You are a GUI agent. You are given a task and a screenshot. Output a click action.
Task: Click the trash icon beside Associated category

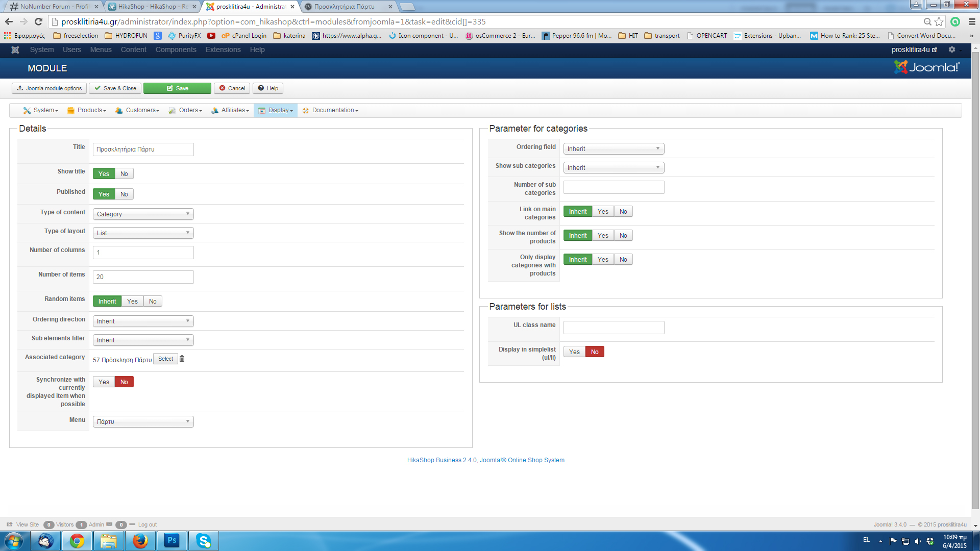point(182,359)
